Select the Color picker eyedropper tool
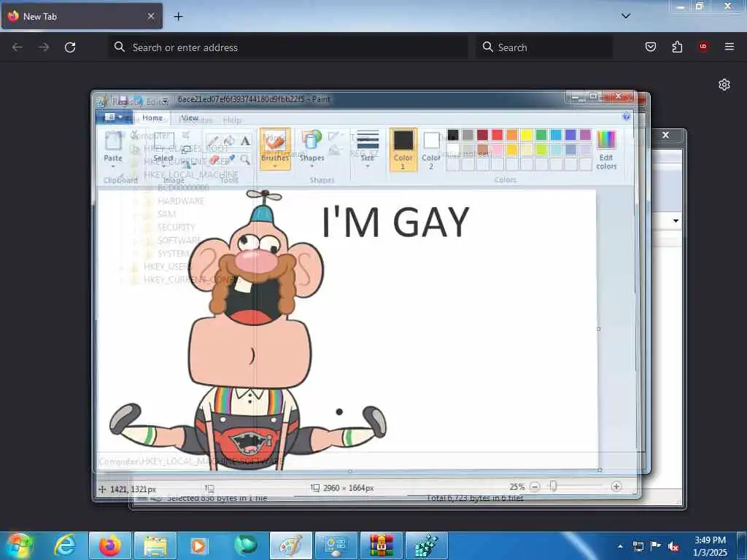This screenshot has height=560, width=747. pos(230,160)
